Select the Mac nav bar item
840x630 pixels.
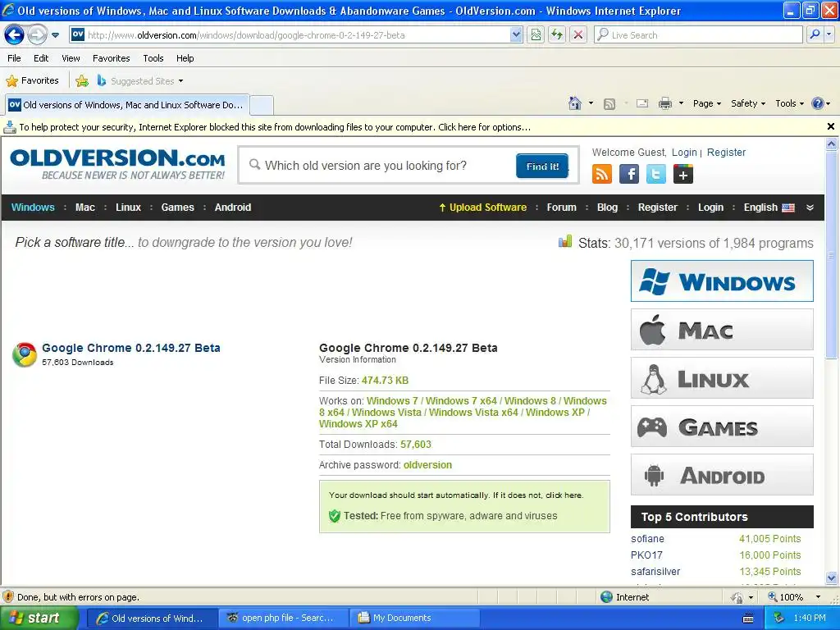point(85,208)
